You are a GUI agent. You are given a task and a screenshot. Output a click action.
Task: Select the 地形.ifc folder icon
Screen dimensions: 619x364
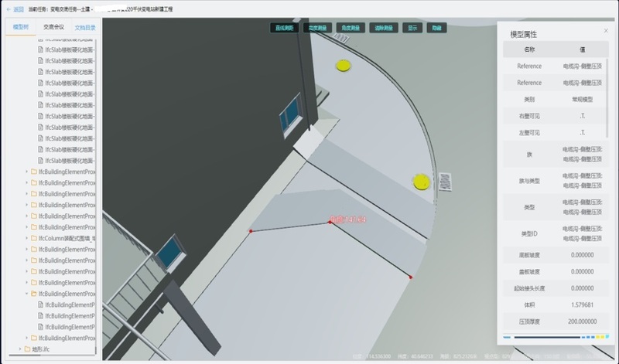click(27, 349)
